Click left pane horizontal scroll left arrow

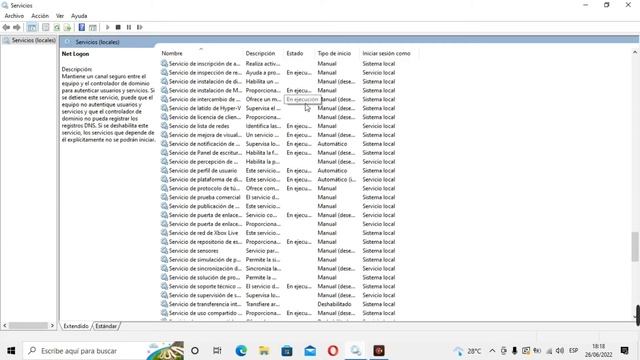[x=5, y=326]
